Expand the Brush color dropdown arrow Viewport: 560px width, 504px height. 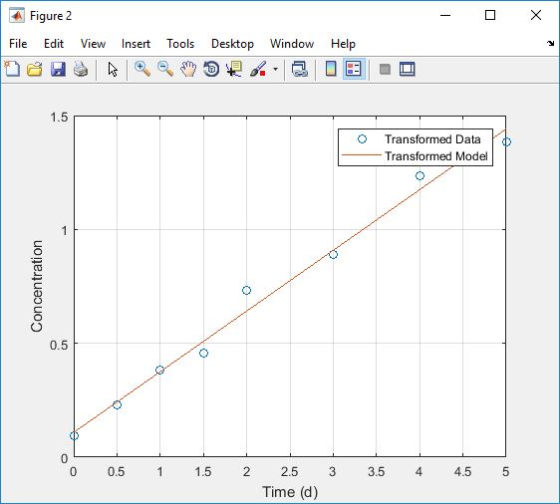click(275, 69)
